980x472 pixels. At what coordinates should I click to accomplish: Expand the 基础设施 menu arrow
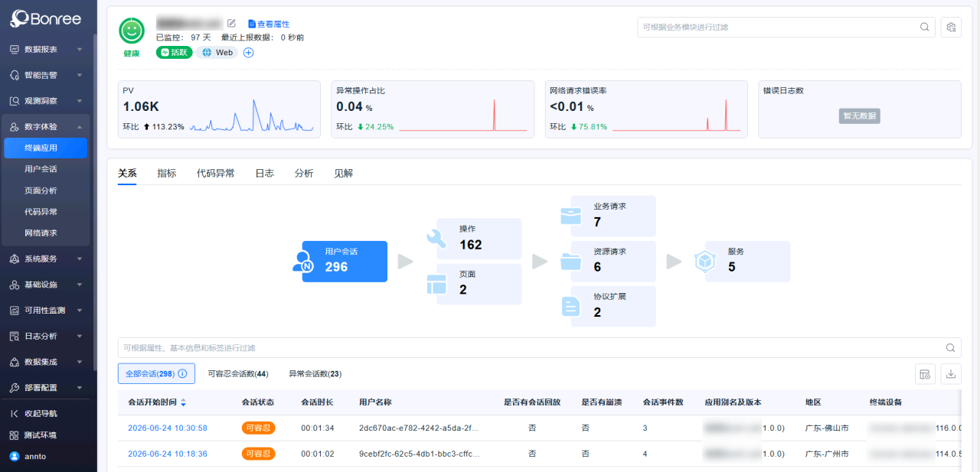coord(80,285)
